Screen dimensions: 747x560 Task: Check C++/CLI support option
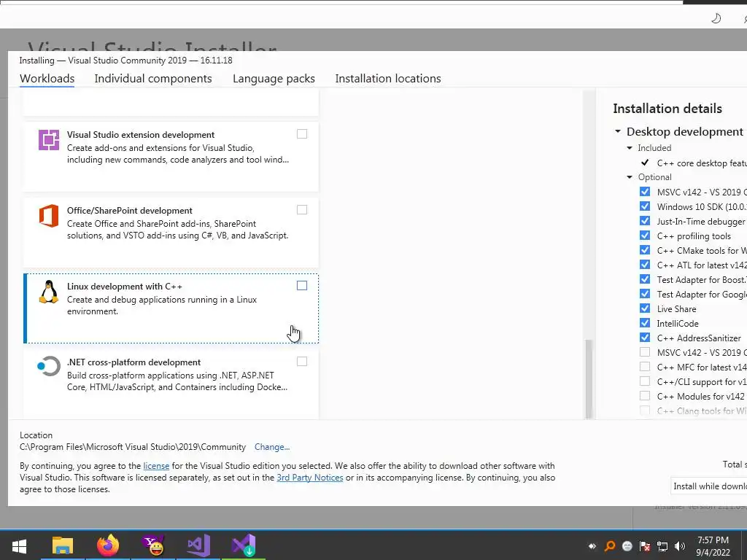[x=645, y=381]
